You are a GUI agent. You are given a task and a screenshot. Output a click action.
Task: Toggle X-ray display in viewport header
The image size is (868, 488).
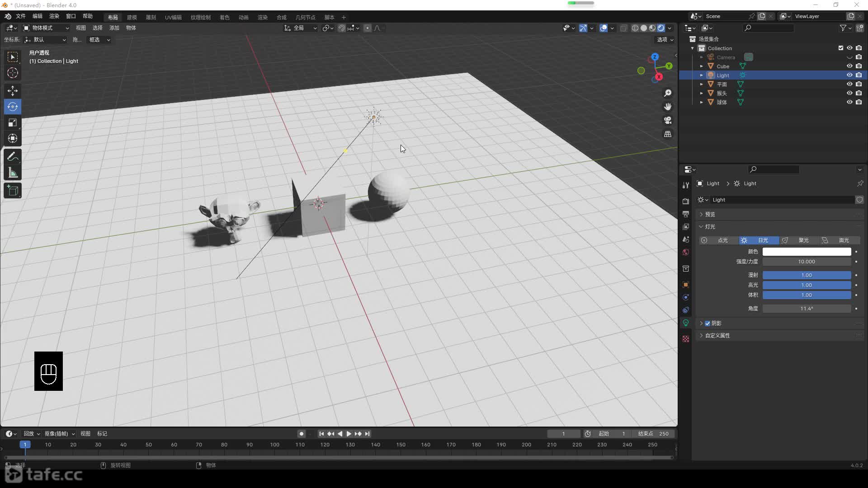tap(623, 28)
